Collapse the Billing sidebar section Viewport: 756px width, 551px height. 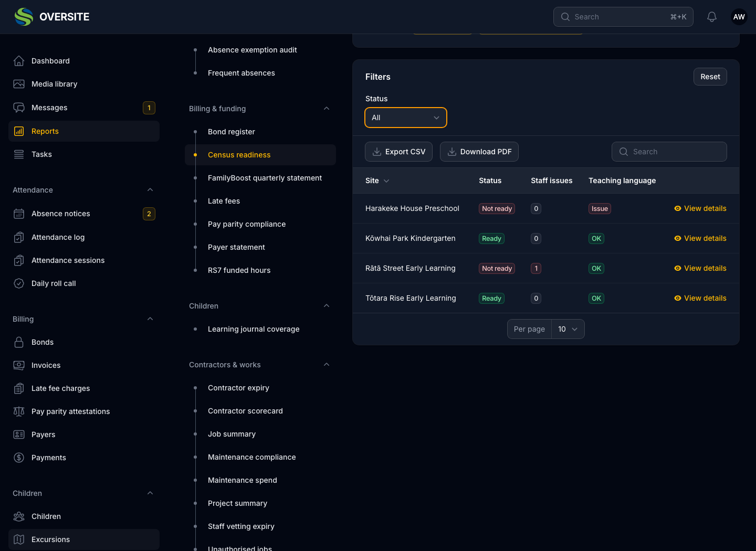point(150,319)
